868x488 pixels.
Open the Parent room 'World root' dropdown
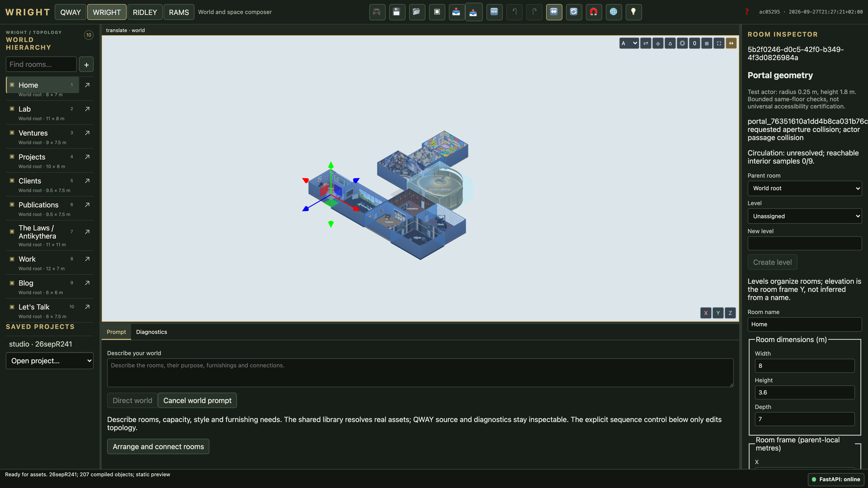(805, 188)
